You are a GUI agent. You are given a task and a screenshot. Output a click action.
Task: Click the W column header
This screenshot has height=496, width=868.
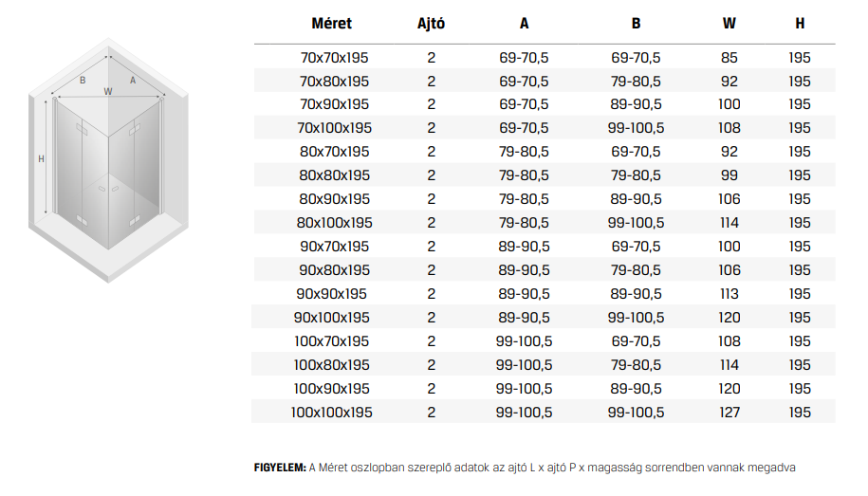coord(729,24)
